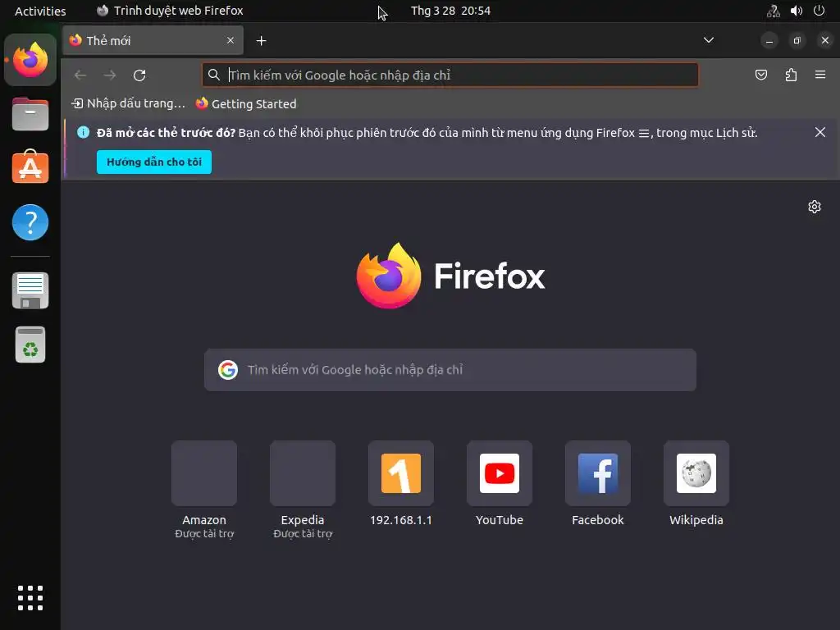This screenshot has width=840, height=630.
Task: Click the forward navigation arrow
Action: 110,75
